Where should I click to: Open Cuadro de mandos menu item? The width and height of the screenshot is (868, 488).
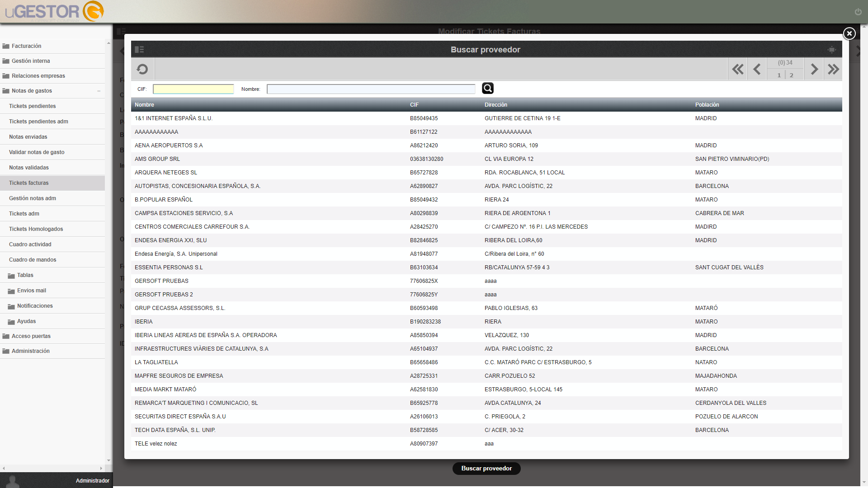click(x=52, y=260)
